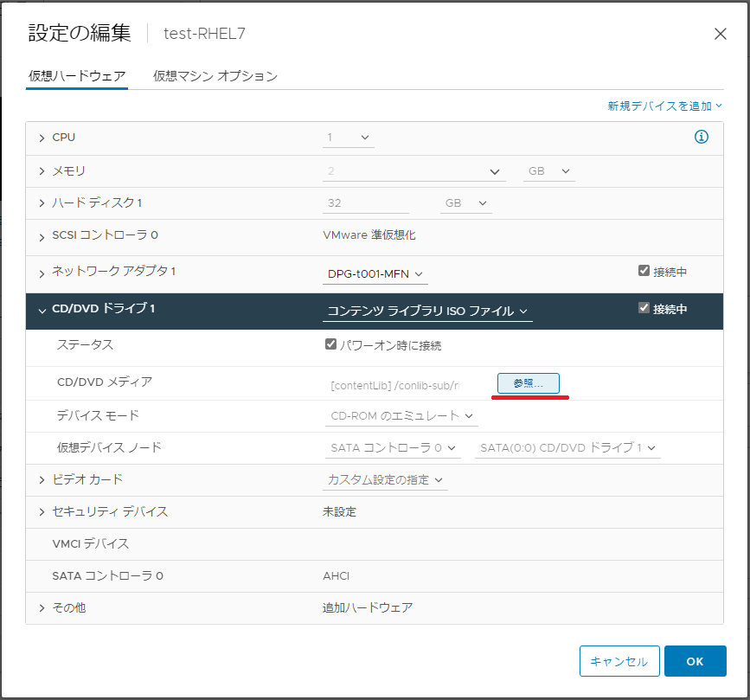The image size is (750, 700).
Task: Click 追加ハードウェア value text
Action: click(x=368, y=608)
